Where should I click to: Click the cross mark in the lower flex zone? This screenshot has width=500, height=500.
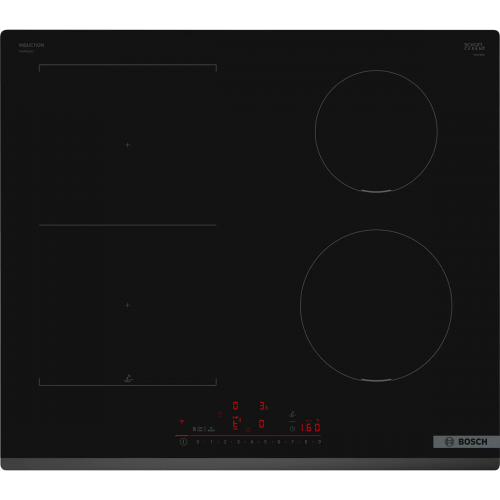127,305
